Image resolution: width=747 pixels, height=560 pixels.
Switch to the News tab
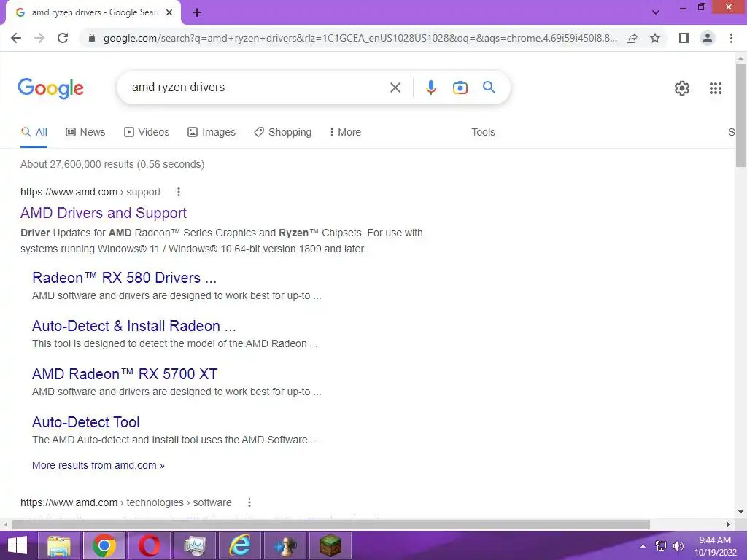point(85,133)
